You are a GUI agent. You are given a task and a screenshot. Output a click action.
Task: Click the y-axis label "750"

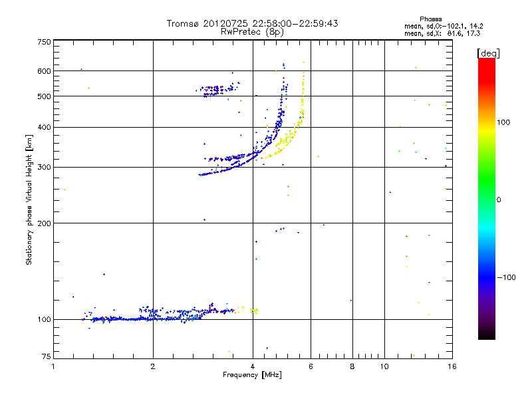coord(44,42)
